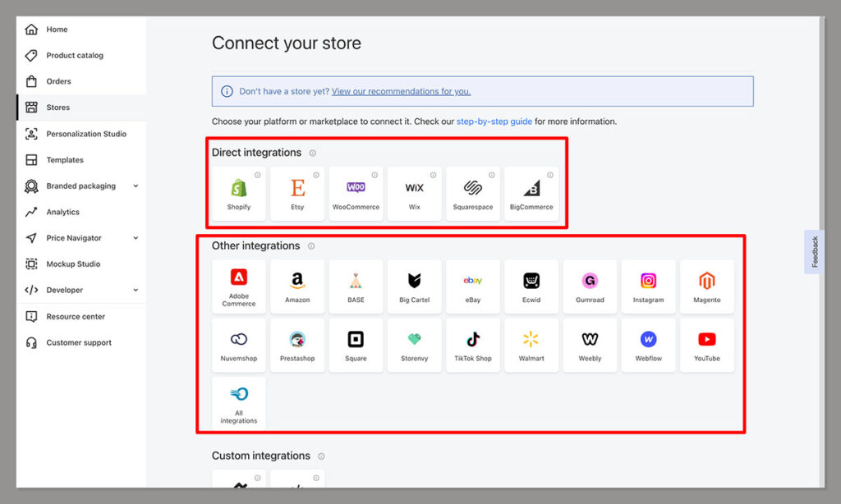Open Customer support in the sidebar
Image resolution: width=841 pixels, height=504 pixels.
[81, 342]
